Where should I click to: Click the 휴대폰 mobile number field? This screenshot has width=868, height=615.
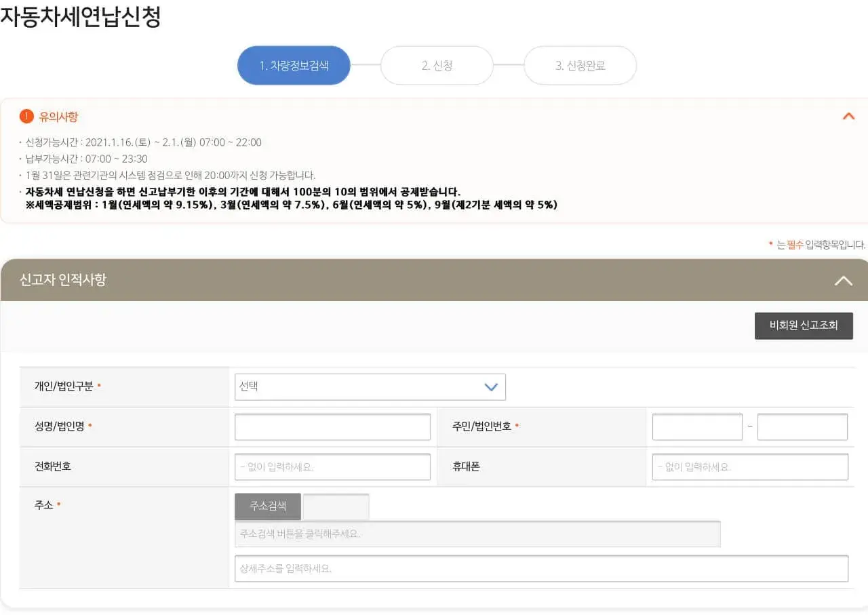pyautogui.click(x=750, y=467)
